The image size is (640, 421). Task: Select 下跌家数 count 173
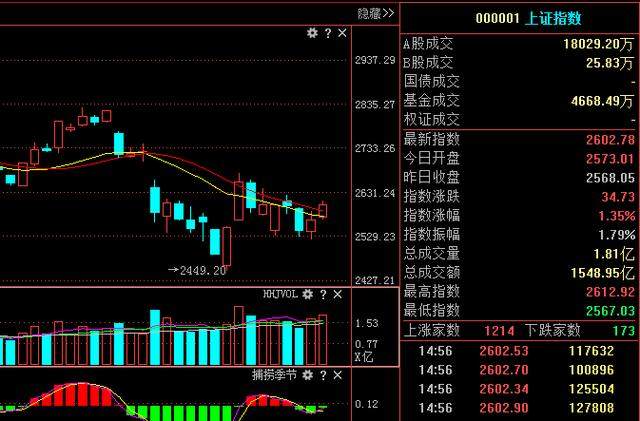point(624,330)
